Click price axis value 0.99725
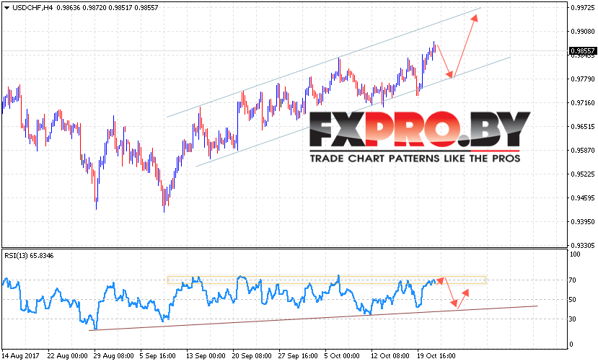598x364 pixels. click(582, 8)
